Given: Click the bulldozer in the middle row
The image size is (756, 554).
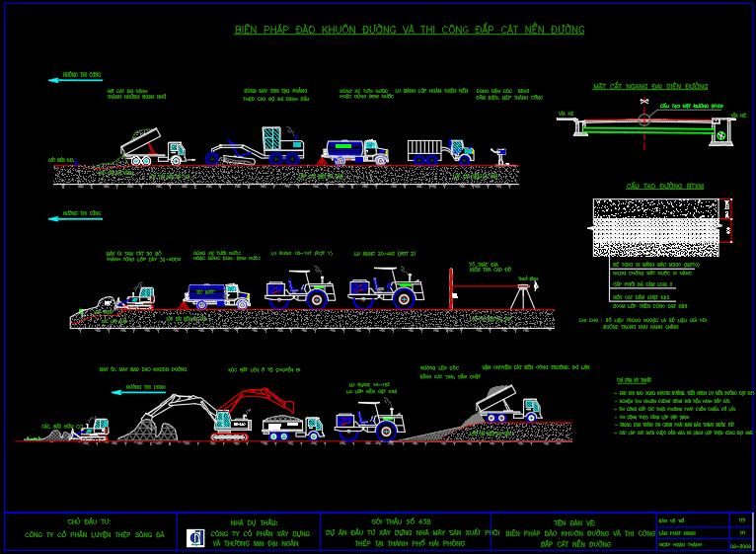Looking at the screenshot, I should coord(126,299).
